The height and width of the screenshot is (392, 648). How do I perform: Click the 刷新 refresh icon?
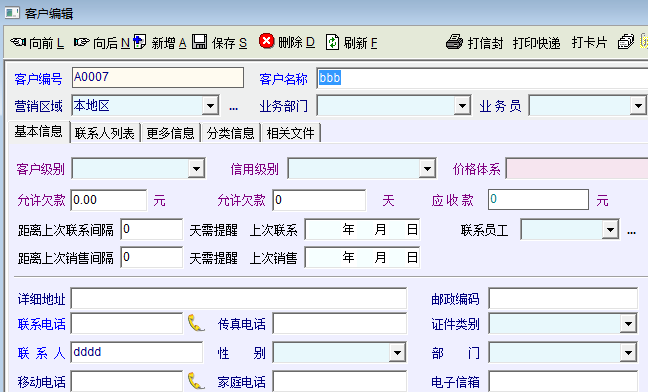[x=332, y=42]
